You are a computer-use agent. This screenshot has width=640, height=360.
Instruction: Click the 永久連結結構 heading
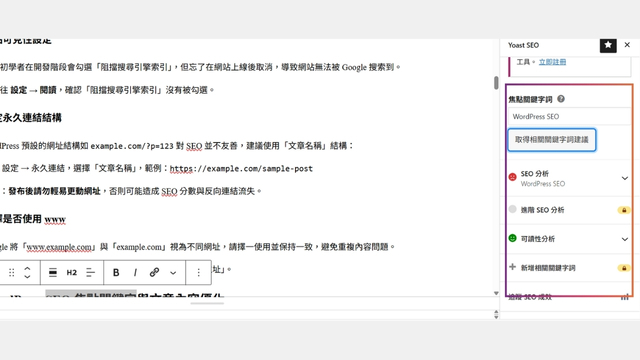point(31,118)
